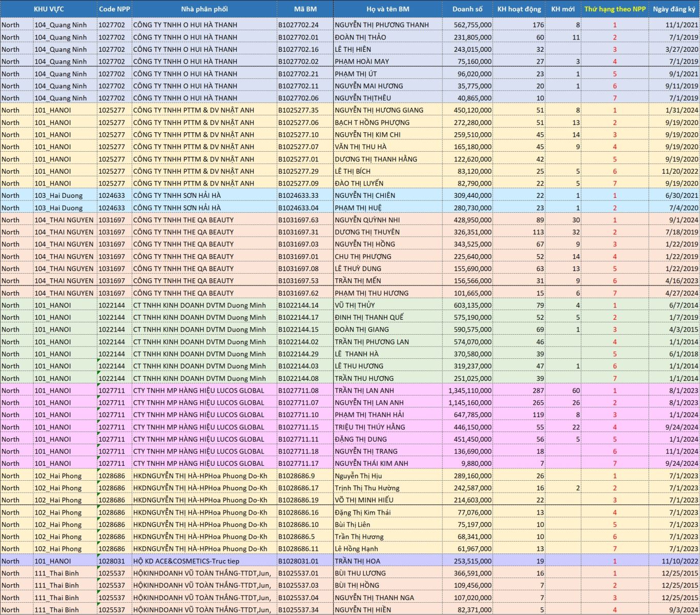Image resolution: width=700 pixels, height=615 pixels.
Task: Select cell 'NGUYỄN THỊ PHƯƠNG THANH'
Action: pyautogui.click(x=388, y=25)
